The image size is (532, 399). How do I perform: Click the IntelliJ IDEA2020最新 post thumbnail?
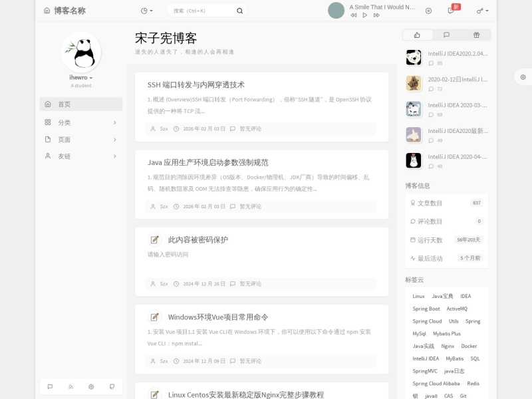pyautogui.click(x=414, y=135)
